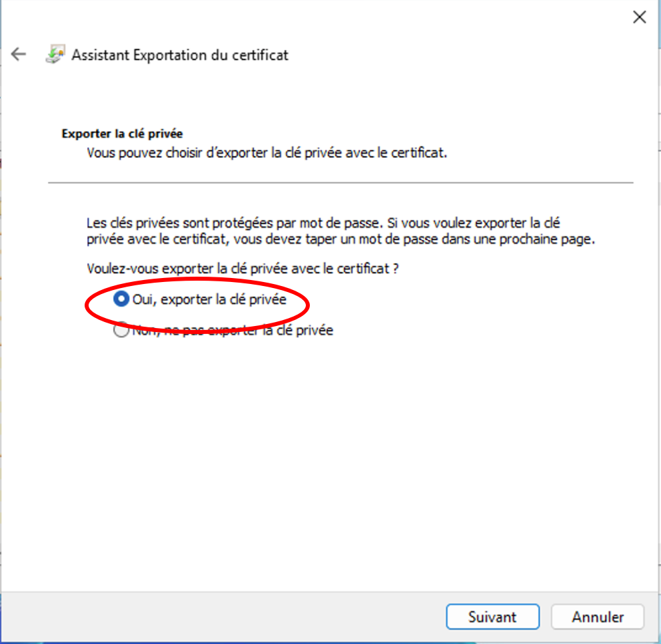Viewport: 661px width, 644px height.
Task: Click the back arrow in the wizard header
Action: (x=19, y=55)
